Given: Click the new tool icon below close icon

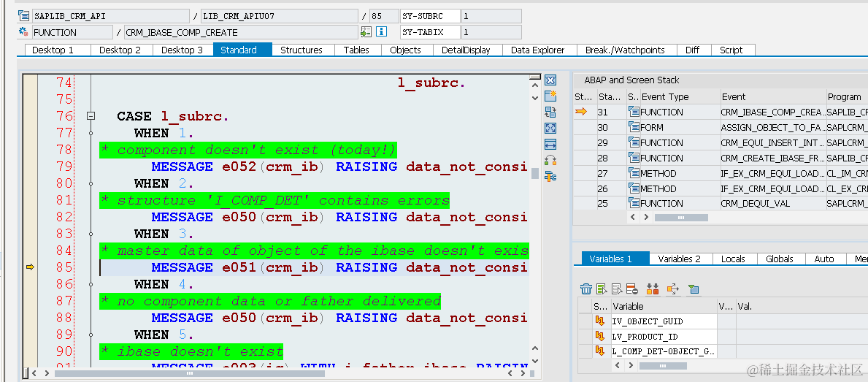Looking at the screenshot, I should click(x=550, y=96).
